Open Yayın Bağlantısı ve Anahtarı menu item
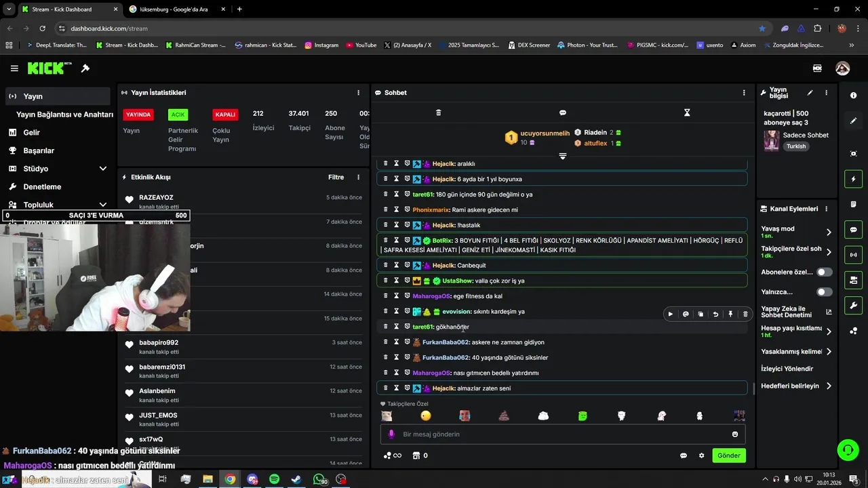The width and height of the screenshot is (868, 488). 64,115
